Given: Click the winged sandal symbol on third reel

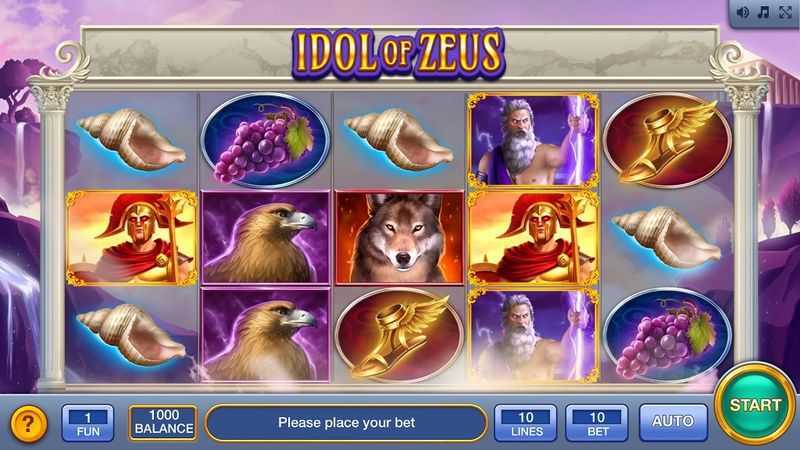Looking at the screenshot, I should pos(399,336).
